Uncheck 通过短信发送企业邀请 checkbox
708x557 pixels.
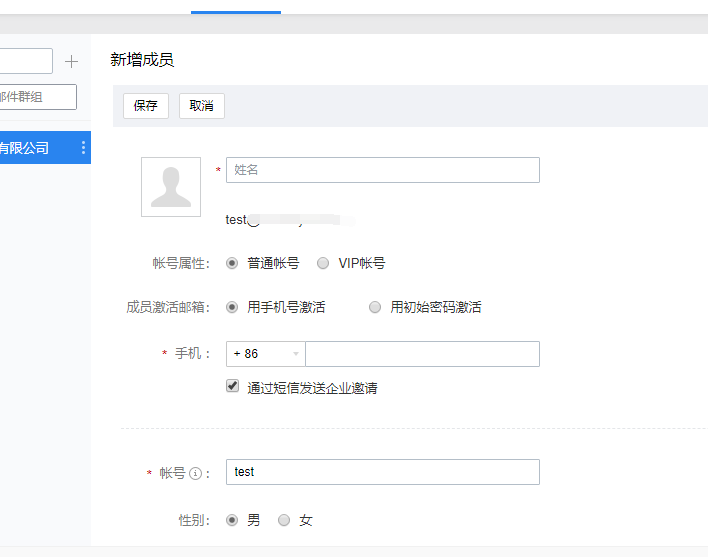point(233,386)
